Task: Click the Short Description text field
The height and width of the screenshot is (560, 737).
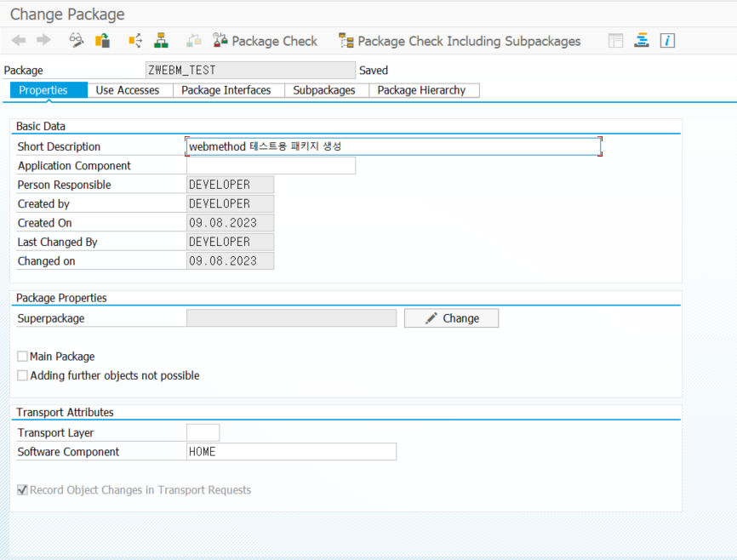Action: pyautogui.click(x=392, y=146)
